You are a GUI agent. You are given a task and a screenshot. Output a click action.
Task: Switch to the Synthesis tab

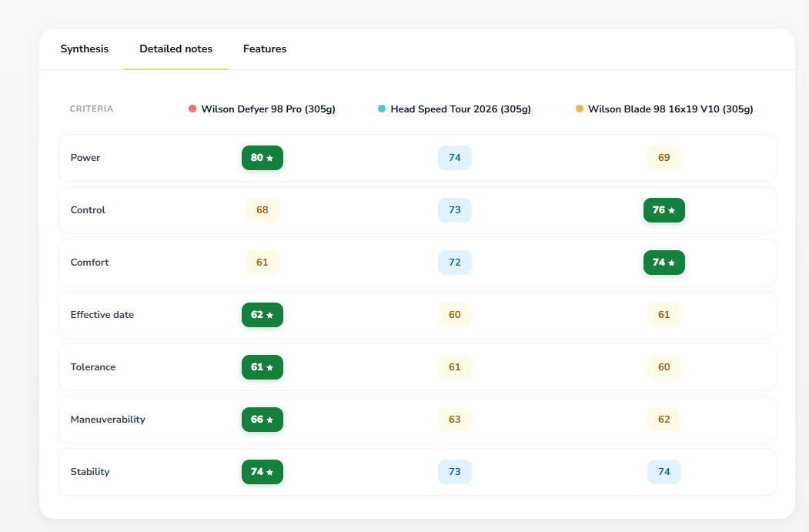[x=85, y=49]
